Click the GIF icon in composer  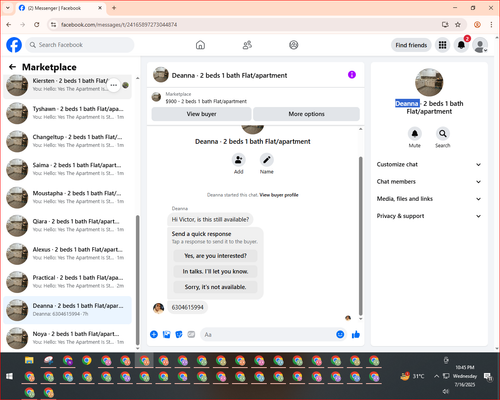[x=191, y=334]
